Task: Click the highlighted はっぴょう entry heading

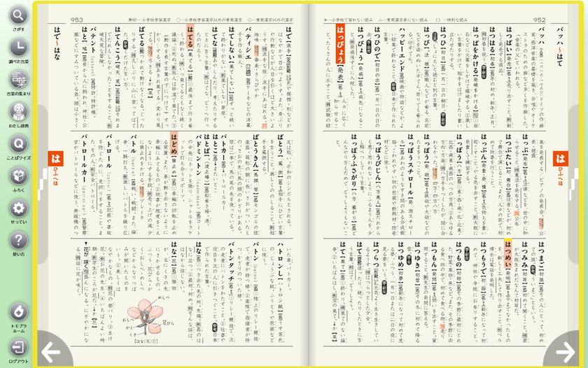Action: (x=340, y=44)
